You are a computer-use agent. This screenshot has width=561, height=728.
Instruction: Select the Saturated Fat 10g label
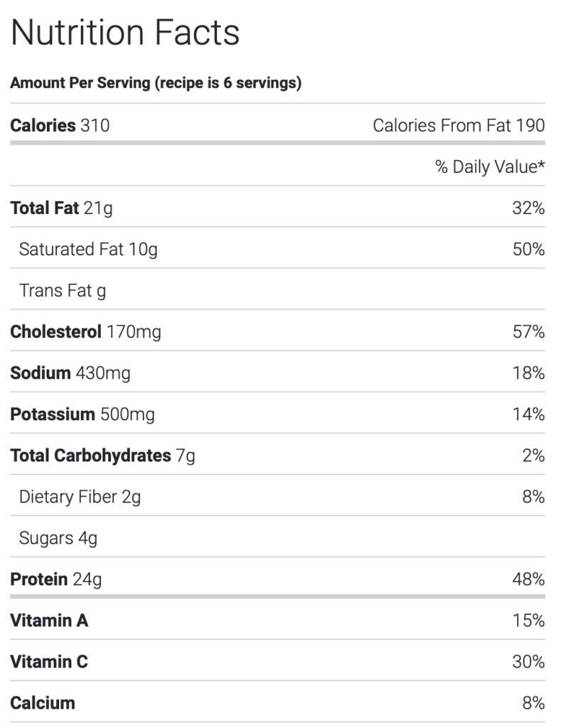coord(88,250)
